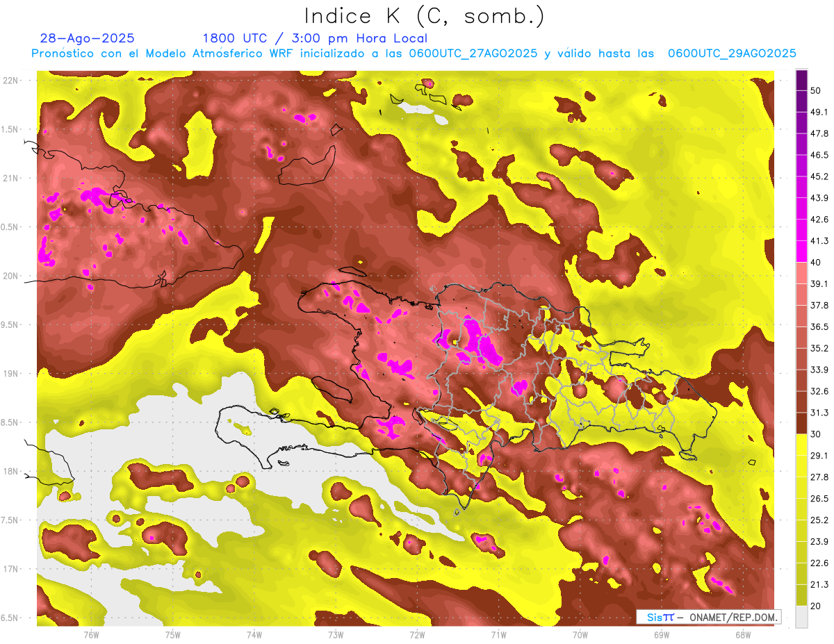This screenshot has width=834, height=644.
Task: Click the "36.5" colorbar label
Action: point(819,327)
